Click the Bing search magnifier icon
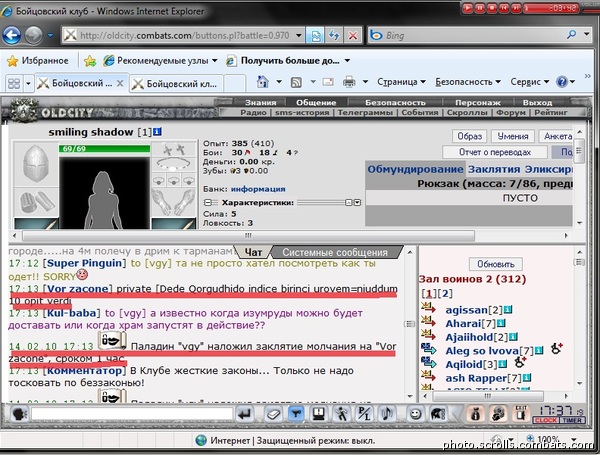This screenshot has height=455, width=600. pyautogui.click(x=571, y=35)
